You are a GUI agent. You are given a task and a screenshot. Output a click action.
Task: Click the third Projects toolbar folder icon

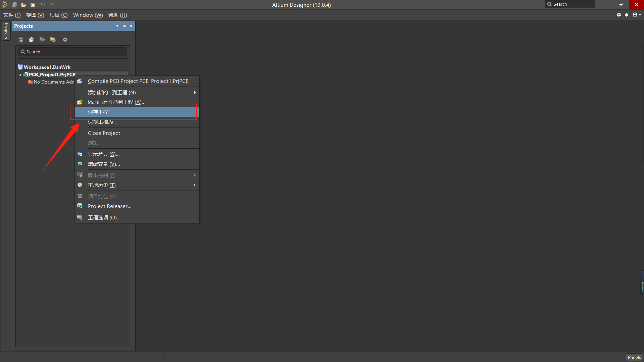[42, 40]
